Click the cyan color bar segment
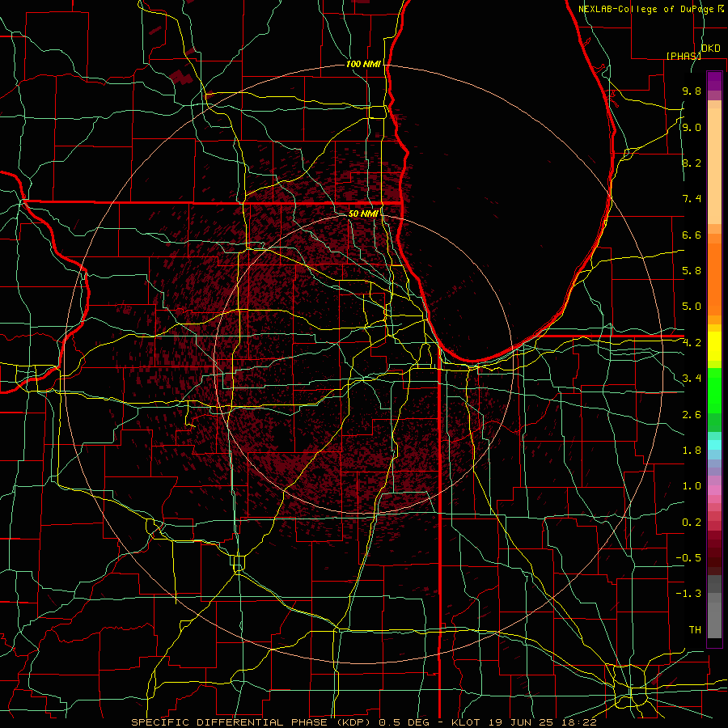Image resolution: width=728 pixels, height=728 pixels. click(714, 445)
